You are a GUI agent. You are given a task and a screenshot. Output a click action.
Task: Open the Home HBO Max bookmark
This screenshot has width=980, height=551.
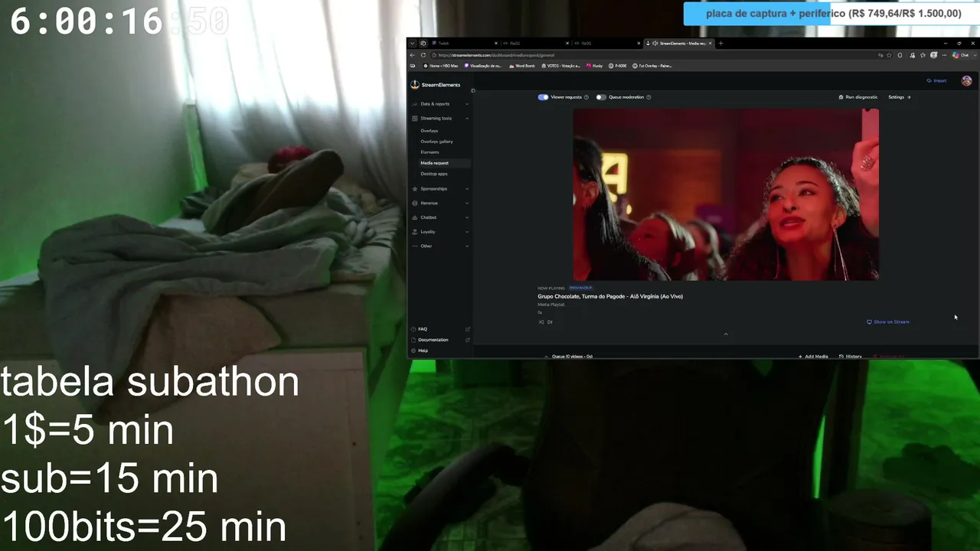coord(441,66)
